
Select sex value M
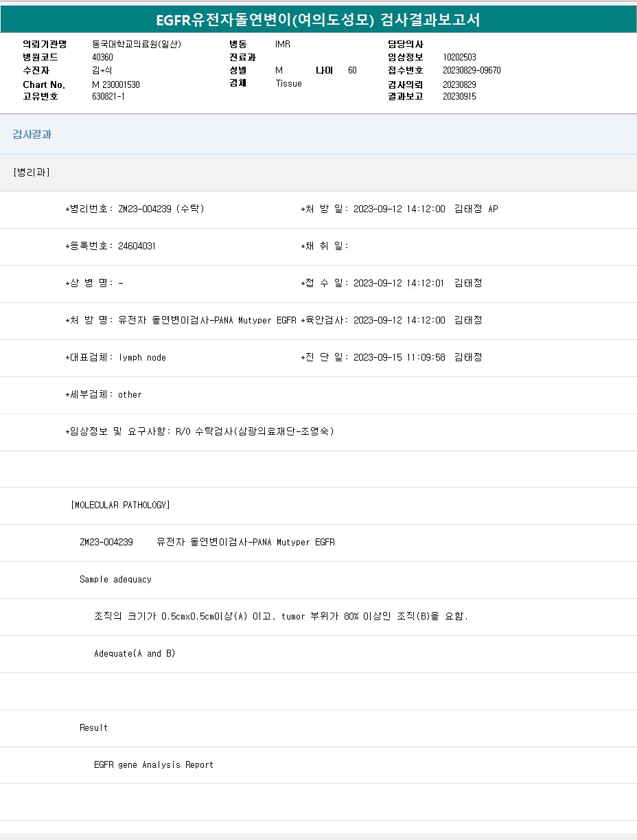tap(279, 70)
